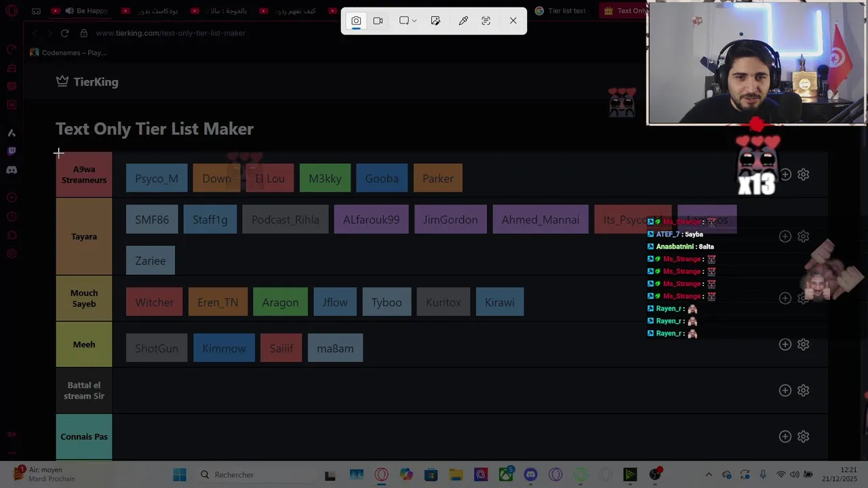Select the SMF86 item in Tayara
The height and width of the screenshot is (488, 868).
click(x=152, y=220)
